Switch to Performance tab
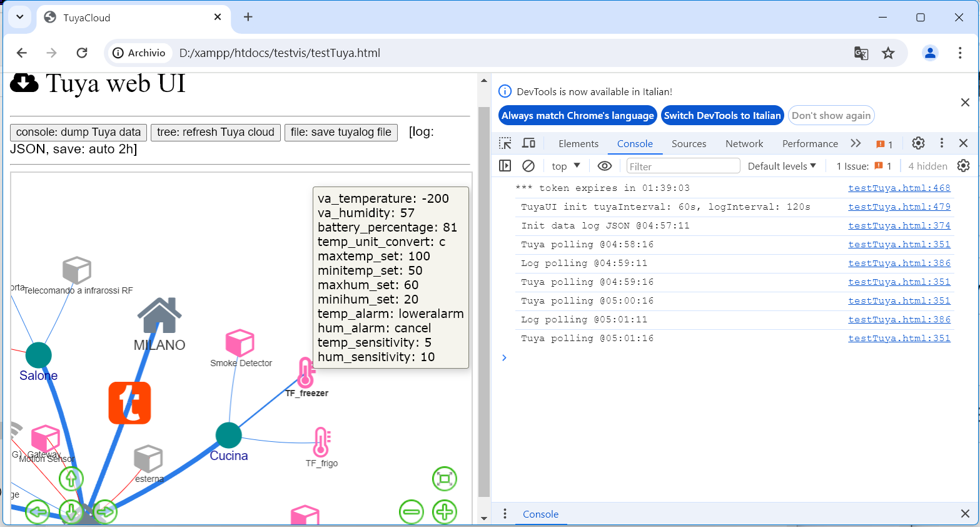Screen dimensions: 980x527 810,144
